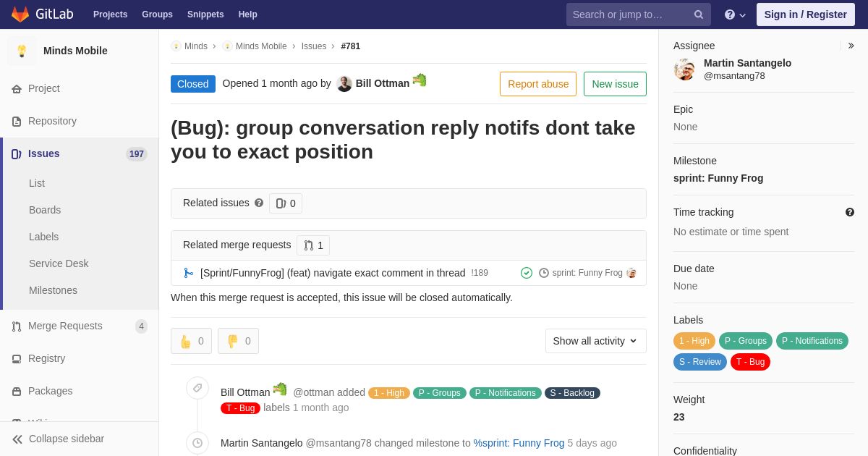Click dragon emoji status beside author name

[420, 80]
